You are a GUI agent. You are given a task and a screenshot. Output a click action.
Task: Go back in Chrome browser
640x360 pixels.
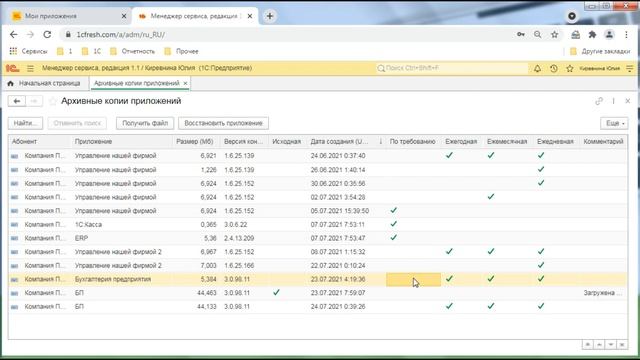(14, 35)
